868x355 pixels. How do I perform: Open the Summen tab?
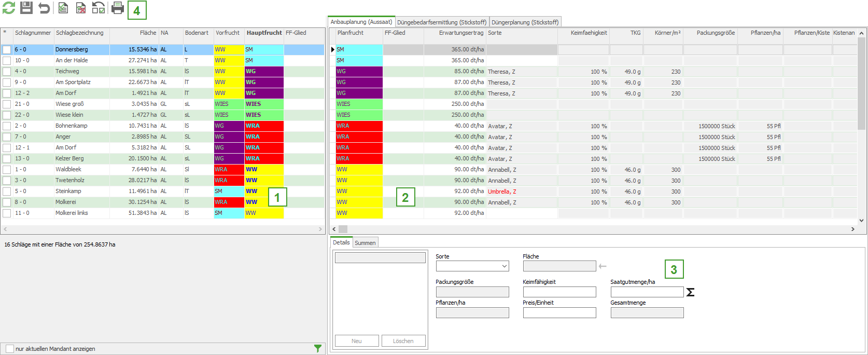(x=365, y=243)
